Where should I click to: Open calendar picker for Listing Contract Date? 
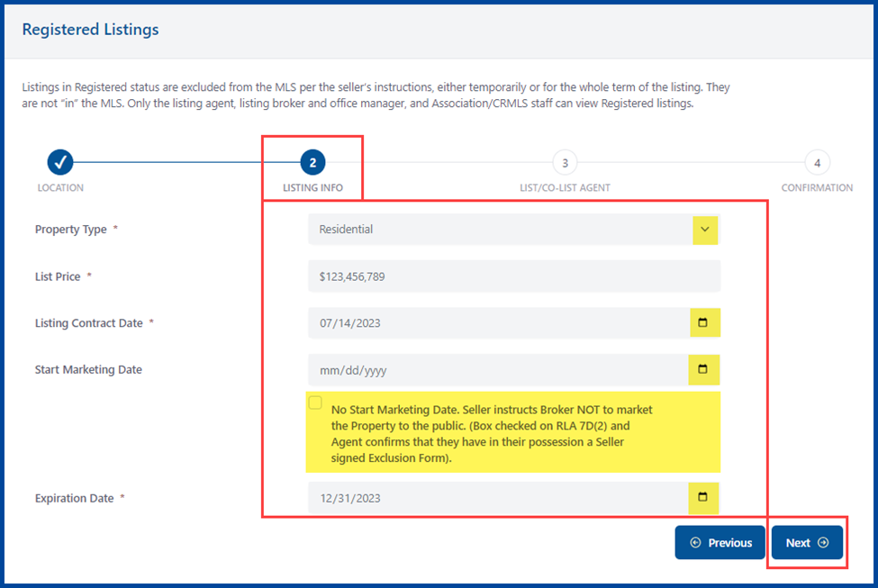click(704, 322)
